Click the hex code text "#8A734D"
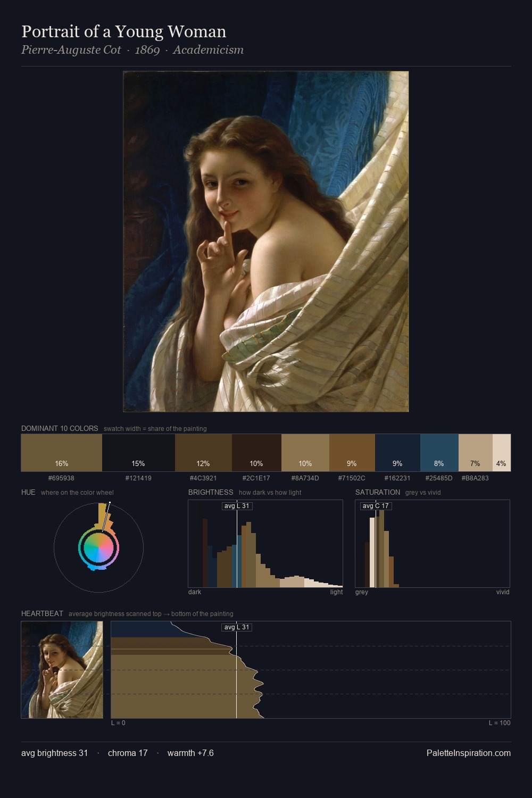The width and height of the screenshot is (532, 798). coord(305,478)
